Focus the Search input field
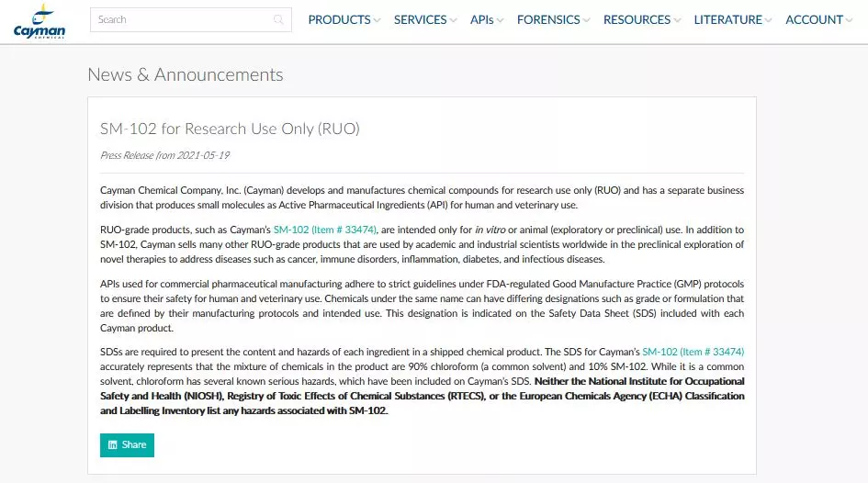The width and height of the screenshot is (868, 483). 190,20
